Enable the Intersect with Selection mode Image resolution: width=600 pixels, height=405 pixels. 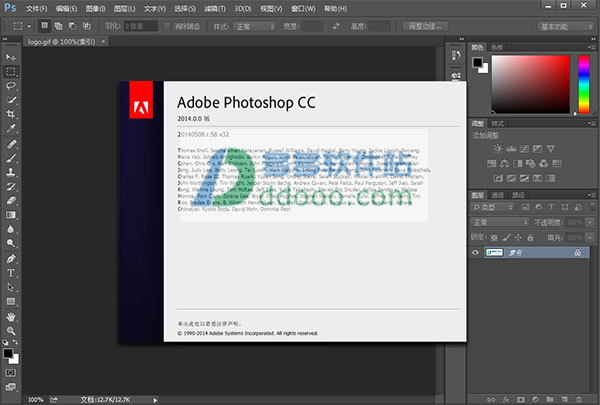click(x=87, y=26)
